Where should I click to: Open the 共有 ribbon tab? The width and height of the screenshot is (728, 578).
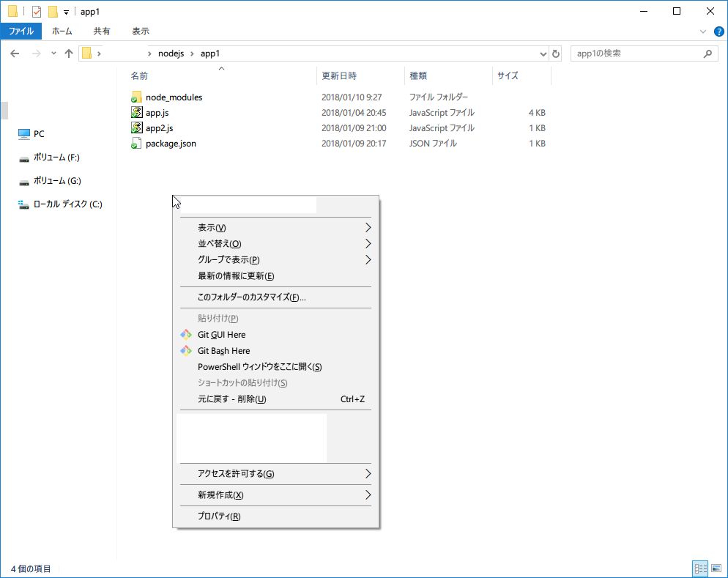[102, 32]
